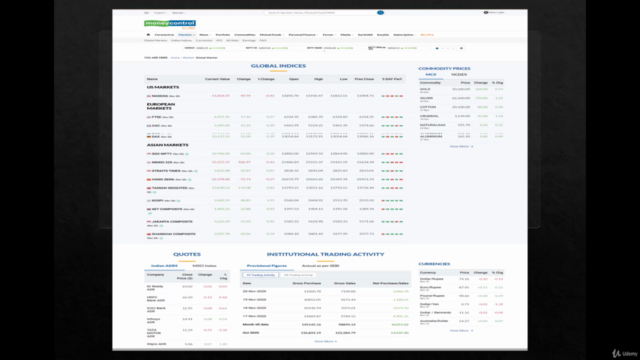
Task: Click SILVER row in Commodity Prices
Action: pyautogui.click(x=461, y=99)
